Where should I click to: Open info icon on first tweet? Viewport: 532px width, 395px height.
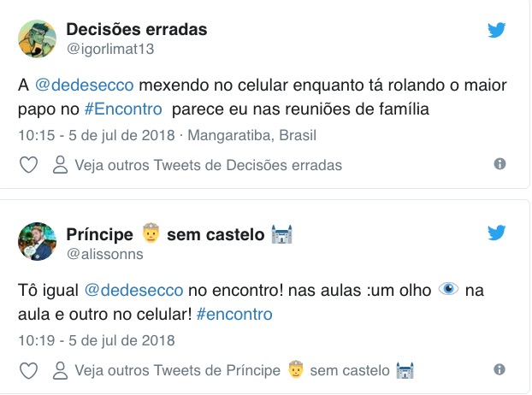point(500,164)
